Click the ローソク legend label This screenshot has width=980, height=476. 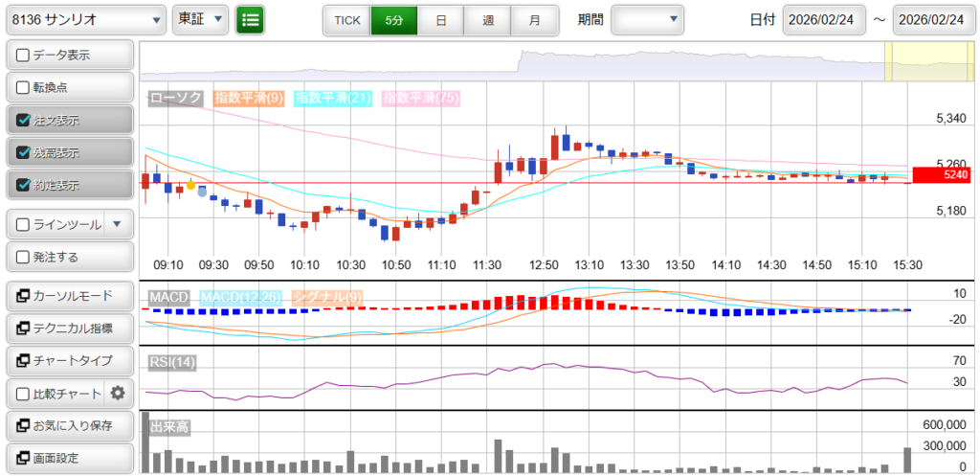175,98
